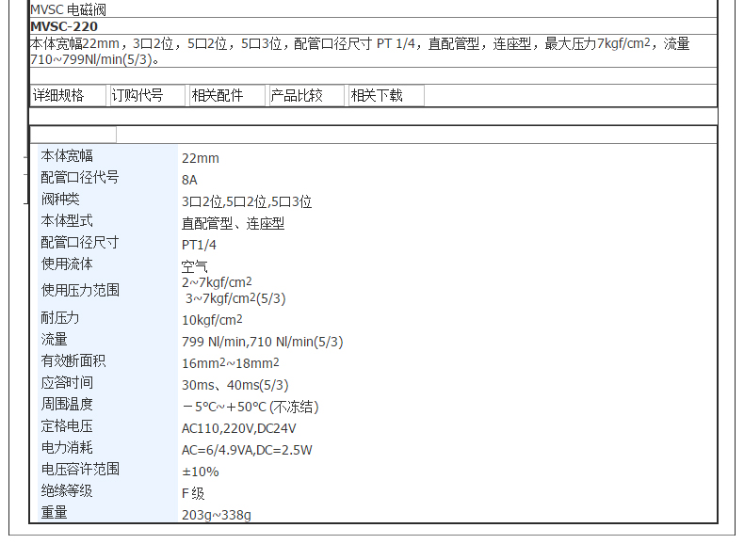Click the empty box above the spec table
The height and width of the screenshot is (560, 744).
pyautogui.click(x=73, y=135)
